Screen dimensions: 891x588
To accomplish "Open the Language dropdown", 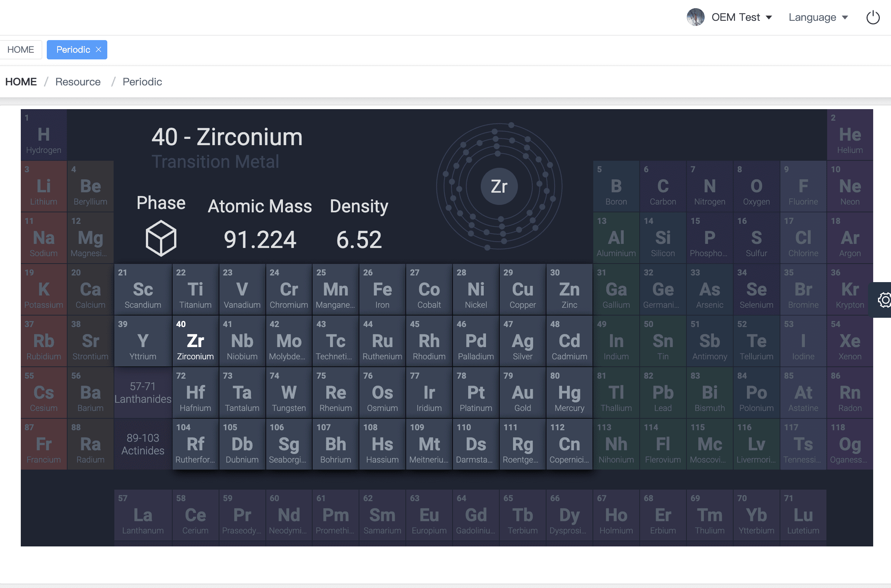I will [x=818, y=17].
